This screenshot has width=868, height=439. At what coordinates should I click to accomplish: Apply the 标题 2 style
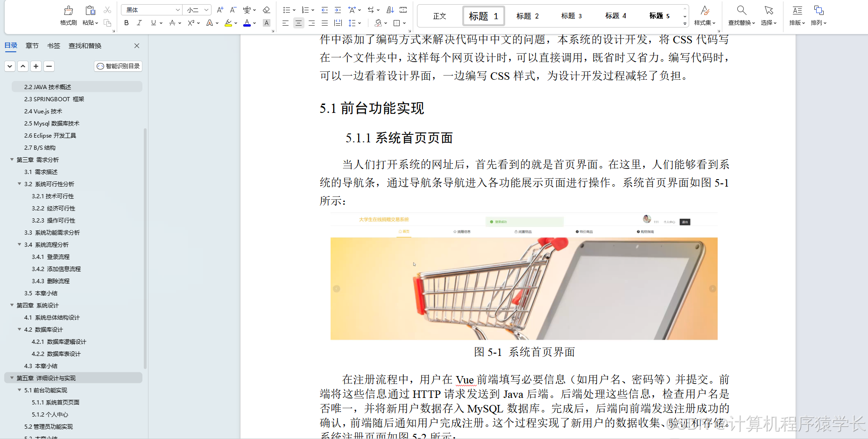point(528,16)
